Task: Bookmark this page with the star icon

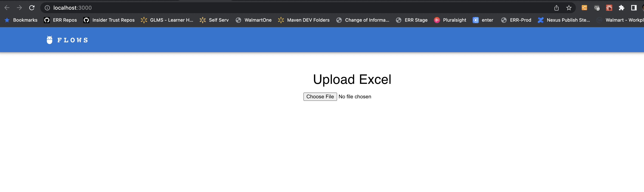Action: pos(569,8)
